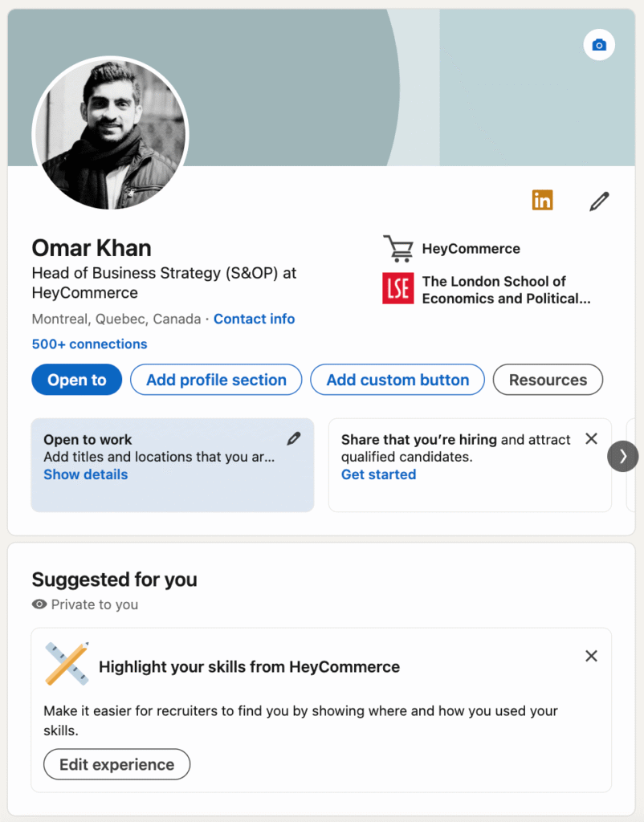Screen dimensions: 644x822
Task: Click the crossed ruler and pencil icon
Action: [x=67, y=664]
